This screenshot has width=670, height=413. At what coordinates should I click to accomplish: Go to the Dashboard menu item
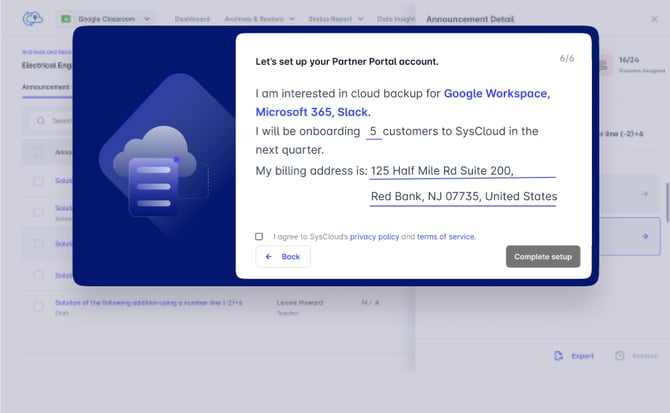pos(192,18)
